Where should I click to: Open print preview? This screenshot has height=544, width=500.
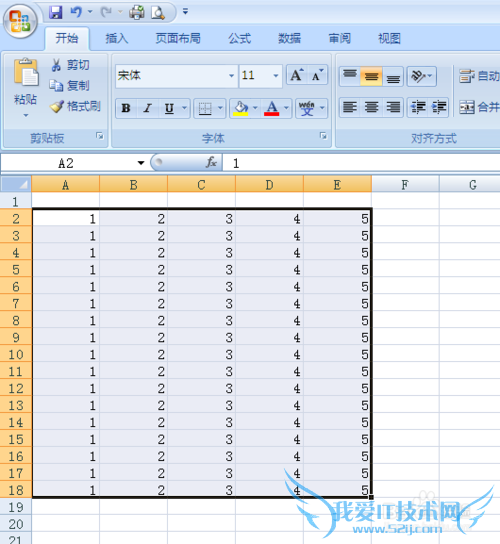pyautogui.click(x=158, y=12)
